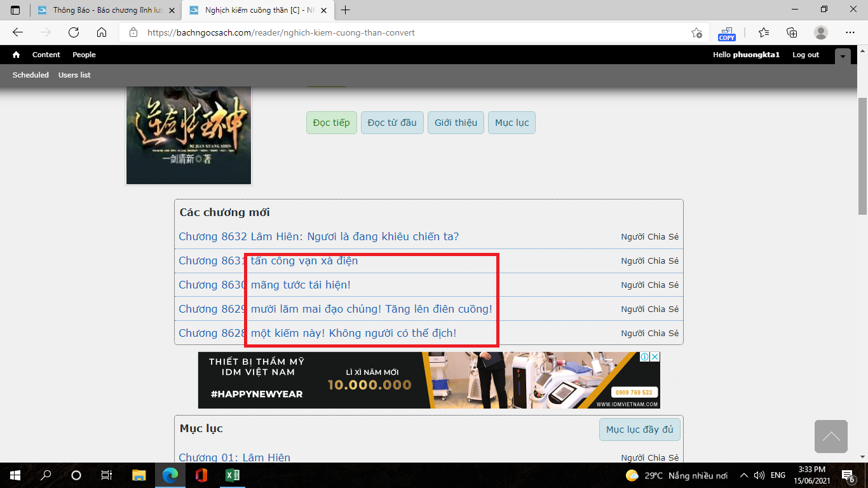Click the Đọc tiếp button
Viewport: 868px width, 488px height.
click(331, 123)
